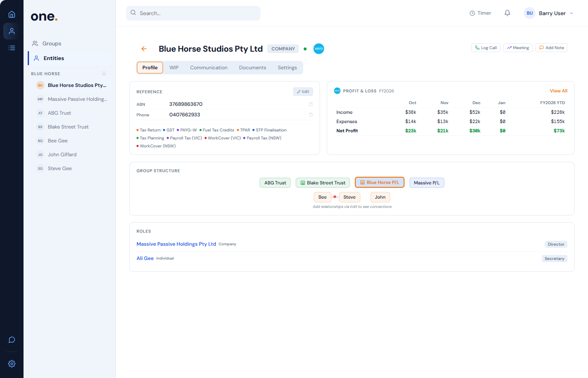Click the Meeting button
588x378 pixels.
tap(518, 48)
